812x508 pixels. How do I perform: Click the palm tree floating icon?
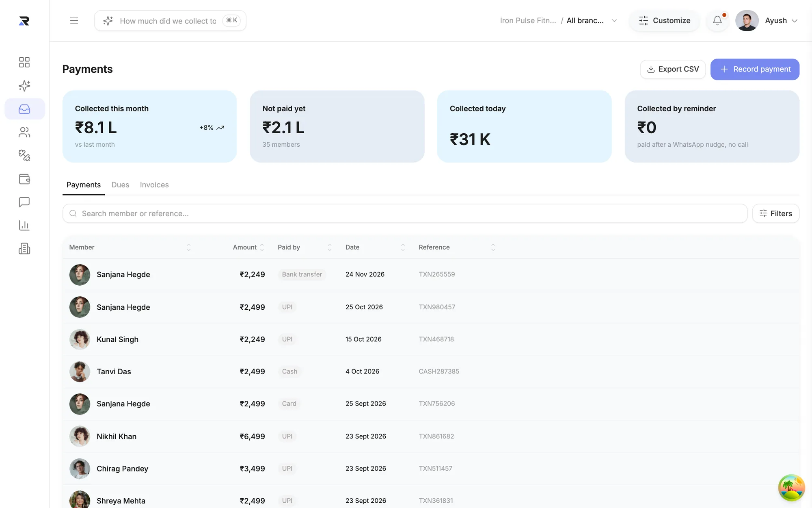791,488
